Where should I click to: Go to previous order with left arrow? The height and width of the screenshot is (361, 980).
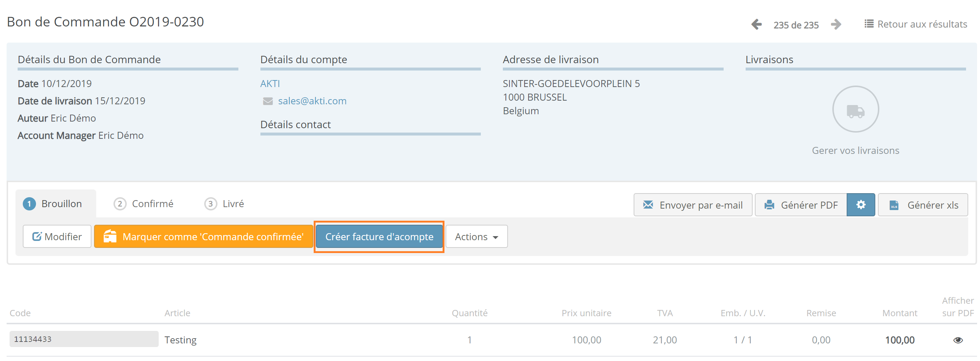tap(756, 24)
